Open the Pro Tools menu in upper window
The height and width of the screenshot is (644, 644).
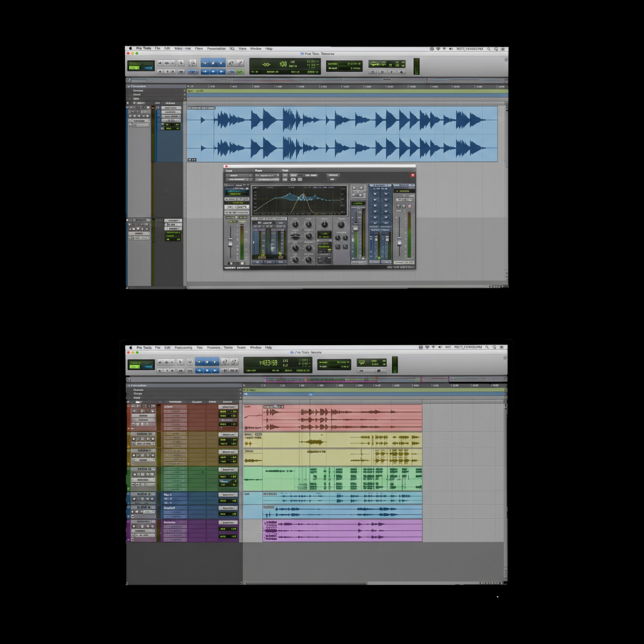coord(144,48)
